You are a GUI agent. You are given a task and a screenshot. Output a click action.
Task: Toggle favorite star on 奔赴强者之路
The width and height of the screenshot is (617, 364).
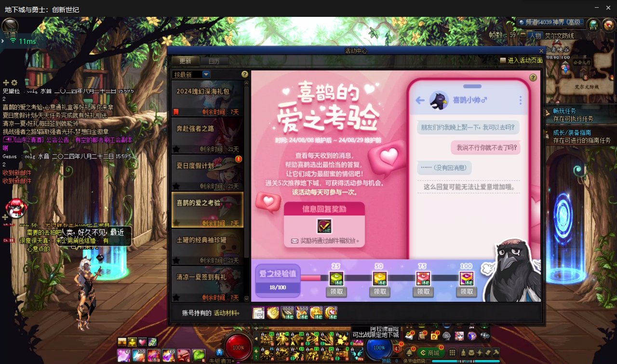(x=176, y=149)
